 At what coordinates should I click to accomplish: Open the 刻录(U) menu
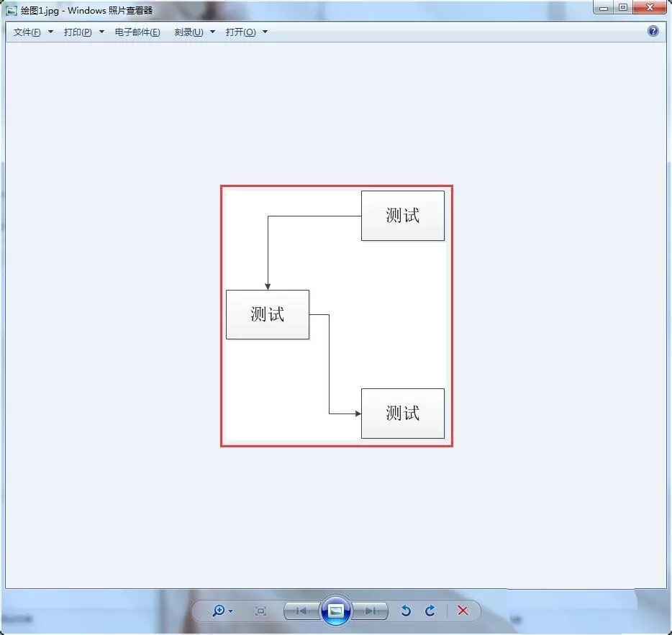(x=189, y=32)
